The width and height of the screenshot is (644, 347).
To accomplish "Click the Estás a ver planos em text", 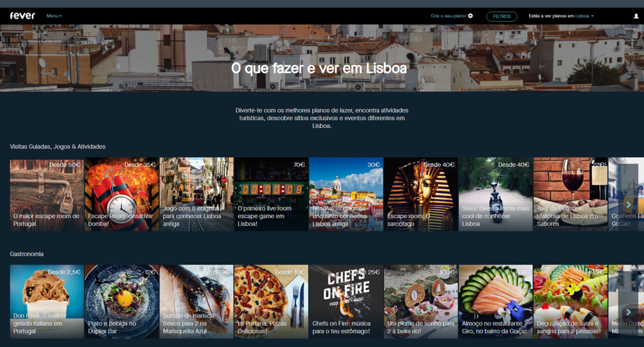I will coord(551,16).
